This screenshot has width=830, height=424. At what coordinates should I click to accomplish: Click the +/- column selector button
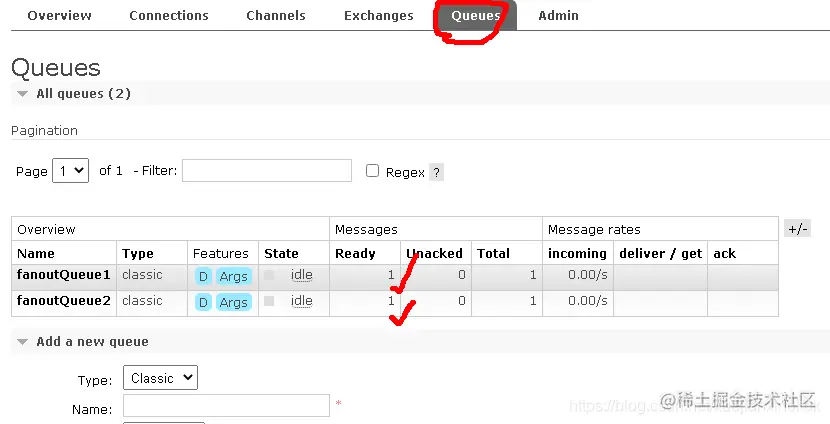pos(798,229)
